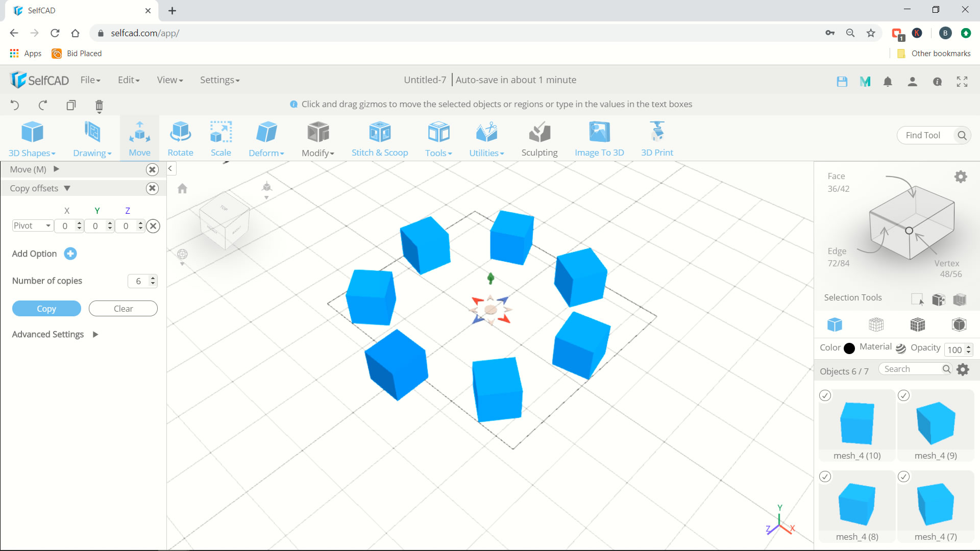
Task: Select the Rotate tool
Action: pyautogui.click(x=180, y=139)
